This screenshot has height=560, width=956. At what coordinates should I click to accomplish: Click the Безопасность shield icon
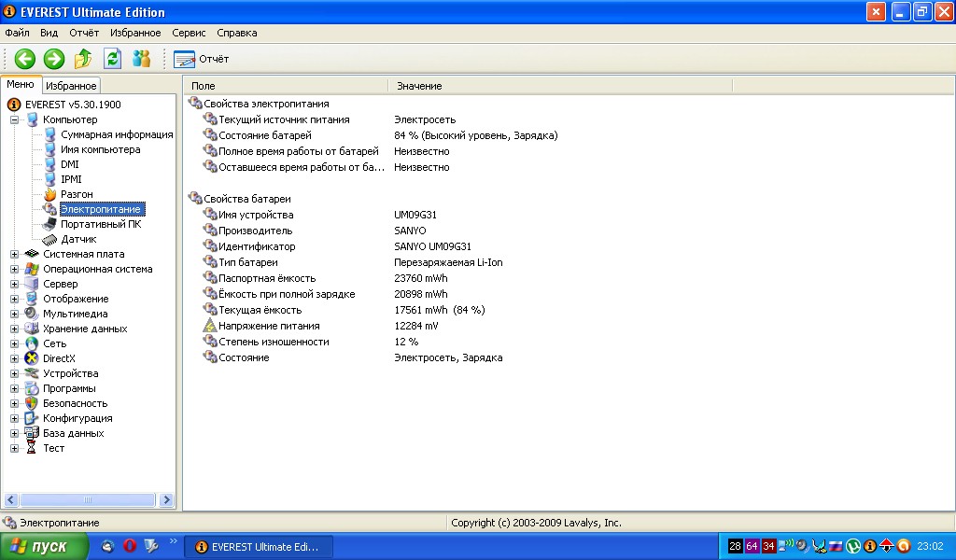(x=32, y=403)
